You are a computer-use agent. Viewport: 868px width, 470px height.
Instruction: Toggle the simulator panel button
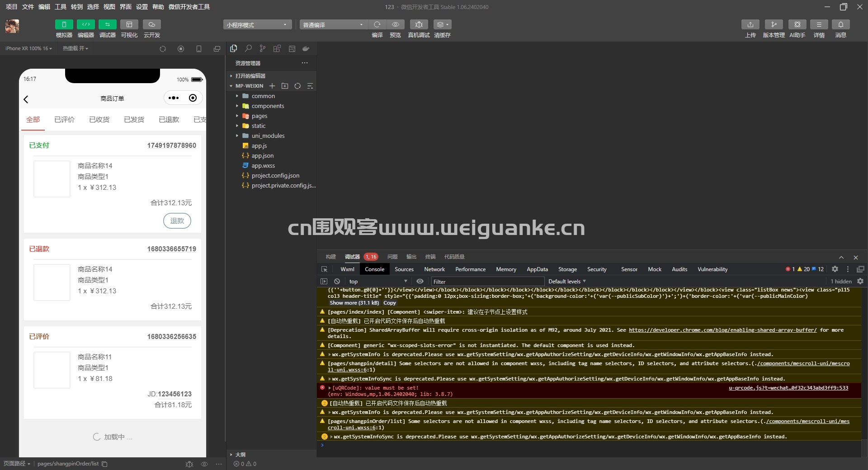[x=64, y=24]
